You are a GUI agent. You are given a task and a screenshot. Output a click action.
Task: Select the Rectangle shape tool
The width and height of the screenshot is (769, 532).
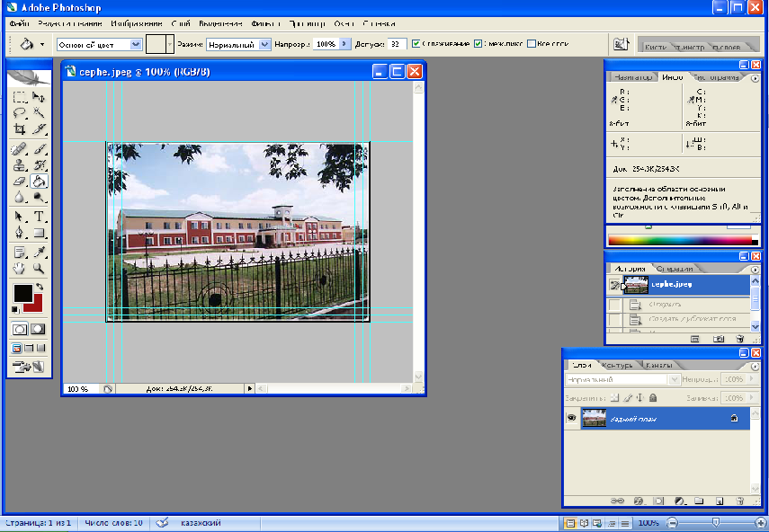(39, 233)
